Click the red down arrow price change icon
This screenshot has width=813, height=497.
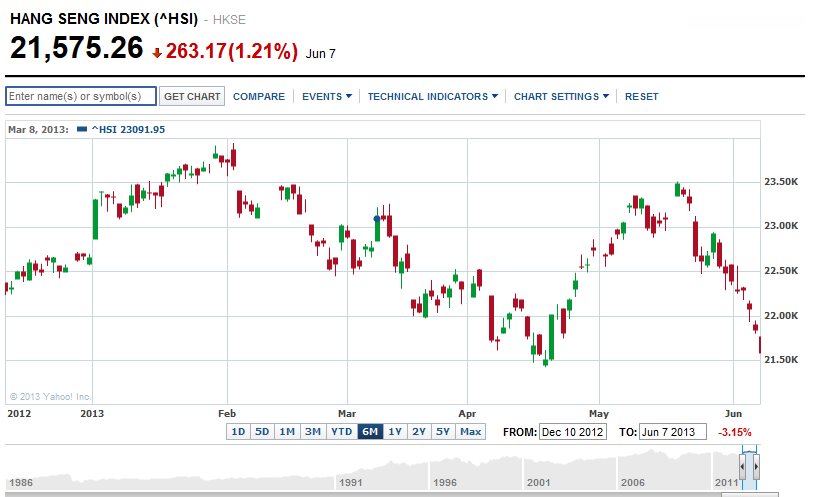click(x=157, y=53)
